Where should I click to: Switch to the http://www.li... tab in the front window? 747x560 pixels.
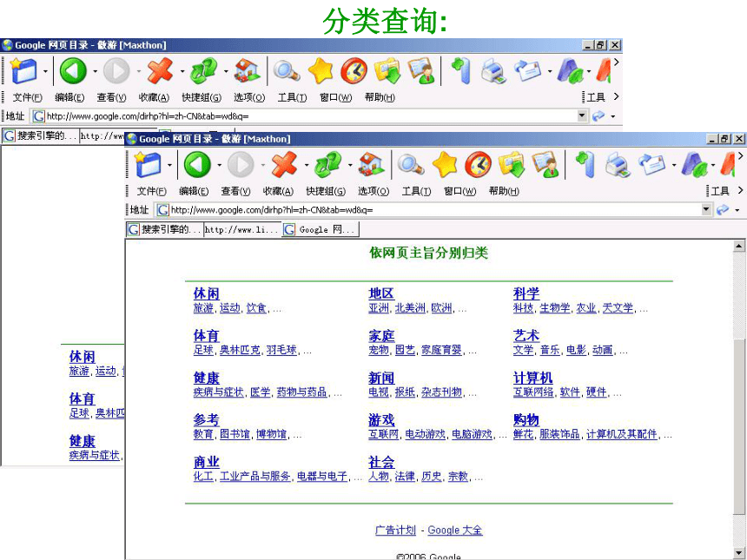click(242, 229)
